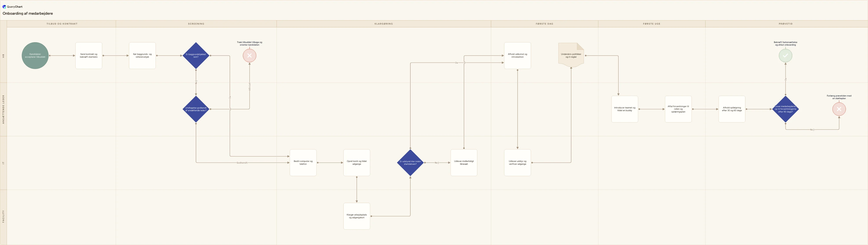Select the 'Send kontrakt og bekræft startdato' node
This screenshot has width=868, height=245.
(89, 56)
